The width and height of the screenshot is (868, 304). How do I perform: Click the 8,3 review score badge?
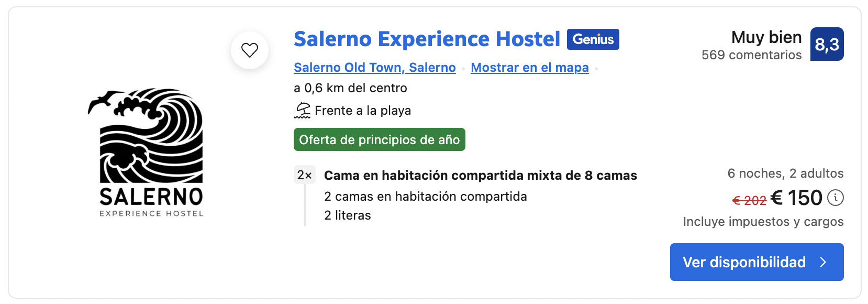(827, 45)
